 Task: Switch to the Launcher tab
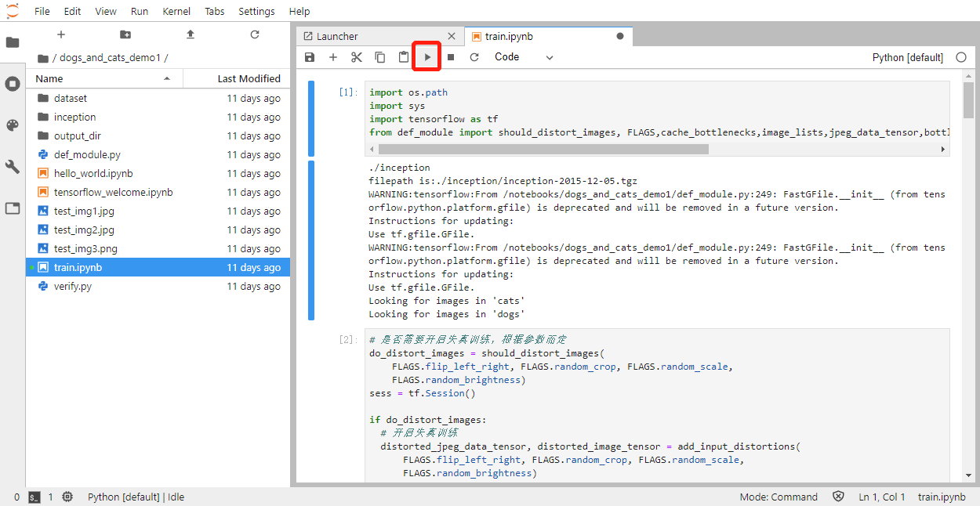pyautogui.click(x=346, y=35)
